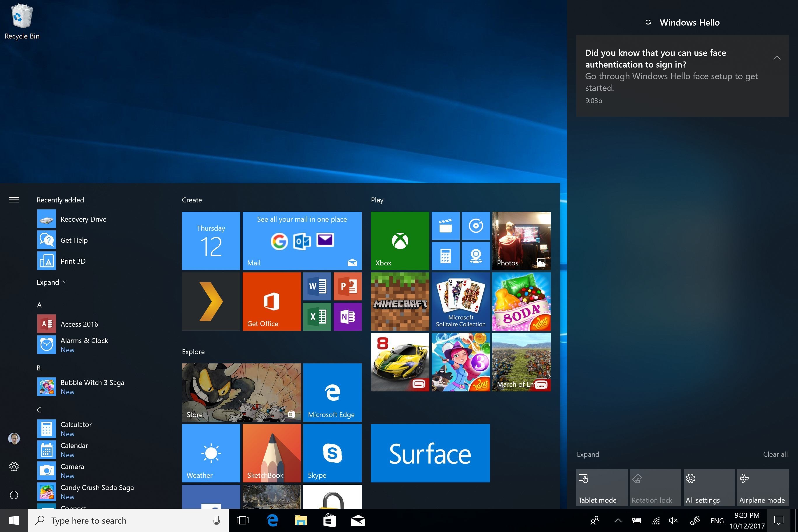This screenshot has height=532, width=798.
Task: Open the user account picture
Action: (x=14, y=438)
